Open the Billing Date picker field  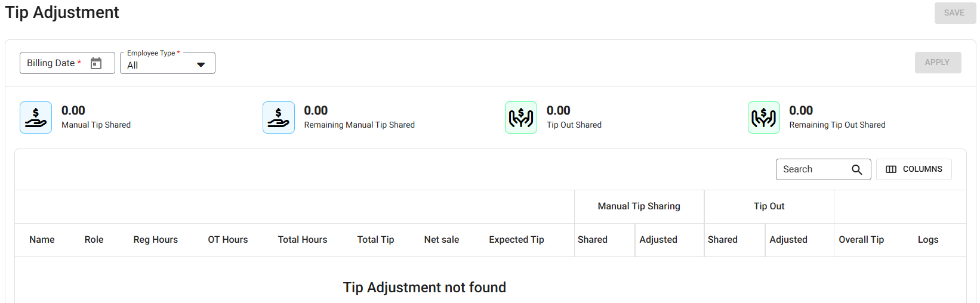pyautogui.click(x=57, y=63)
